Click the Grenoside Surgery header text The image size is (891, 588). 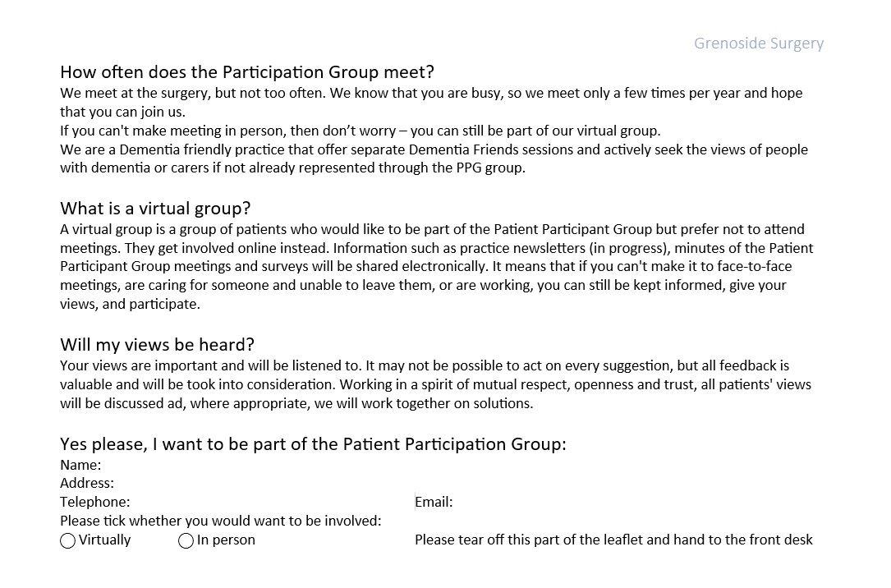[759, 44]
